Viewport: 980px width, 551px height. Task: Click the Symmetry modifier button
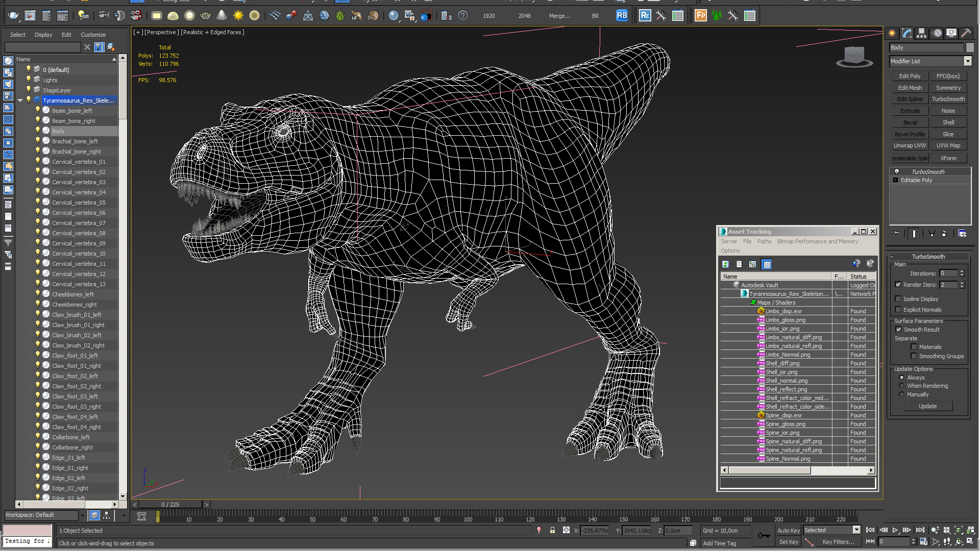click(948, 88)
